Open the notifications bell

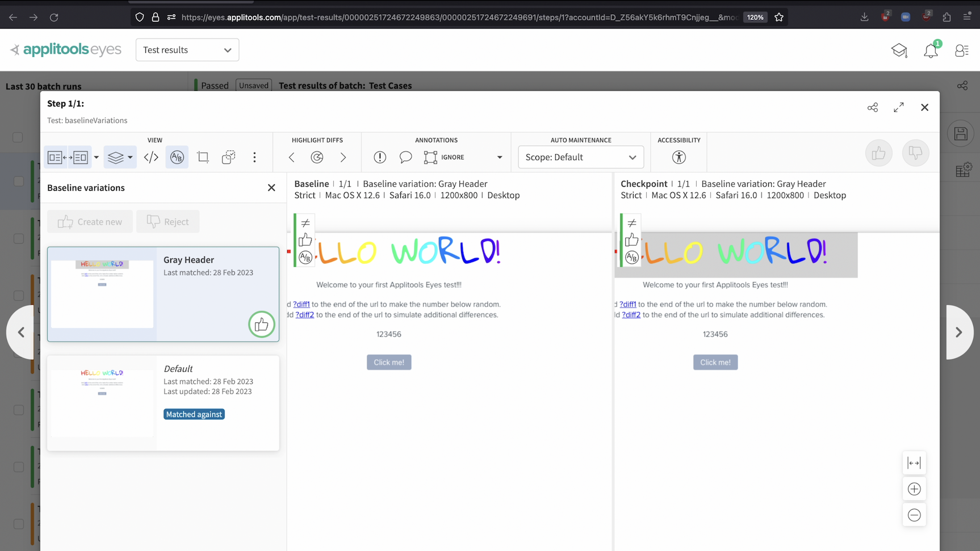pos(931,51)
